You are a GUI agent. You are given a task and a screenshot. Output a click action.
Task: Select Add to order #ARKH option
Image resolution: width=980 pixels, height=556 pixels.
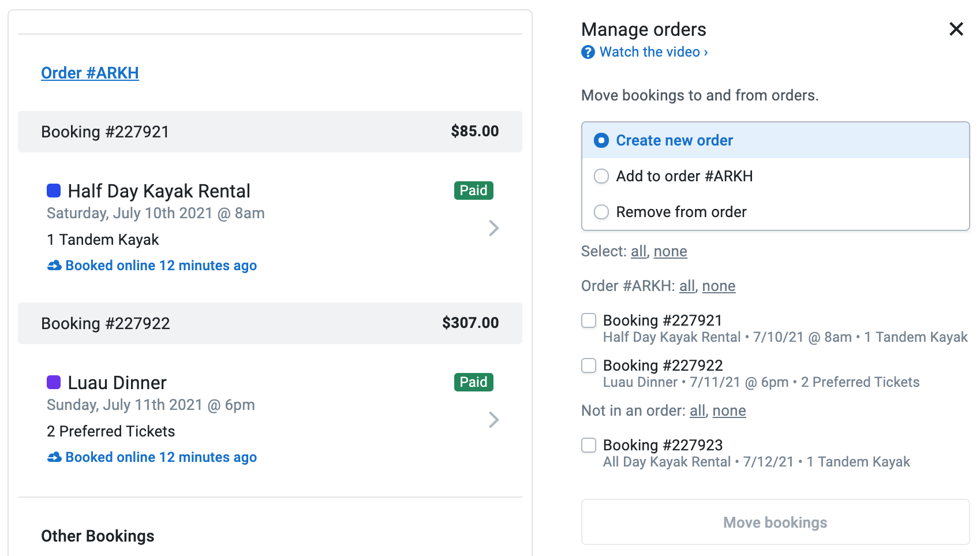[x=775, y=176]
